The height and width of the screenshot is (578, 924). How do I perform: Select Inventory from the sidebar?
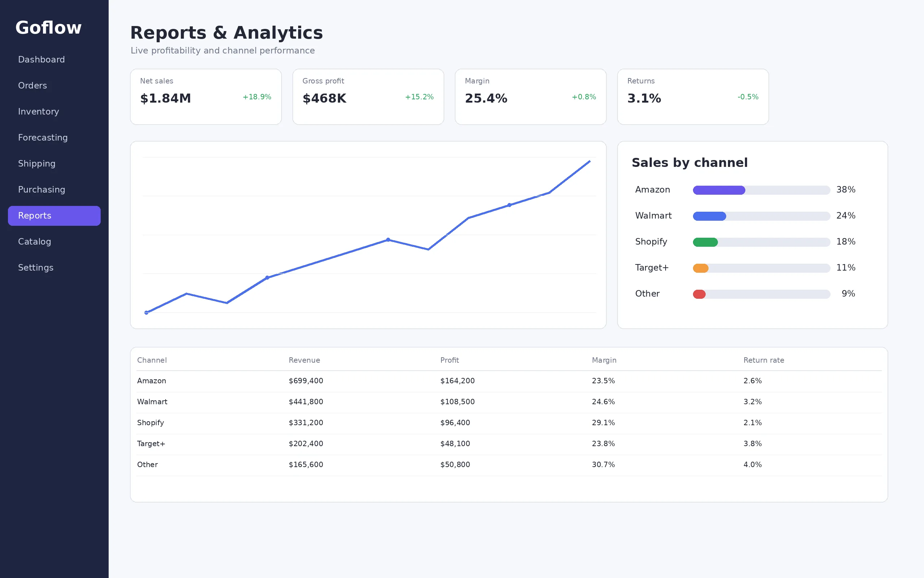point(54,112)
